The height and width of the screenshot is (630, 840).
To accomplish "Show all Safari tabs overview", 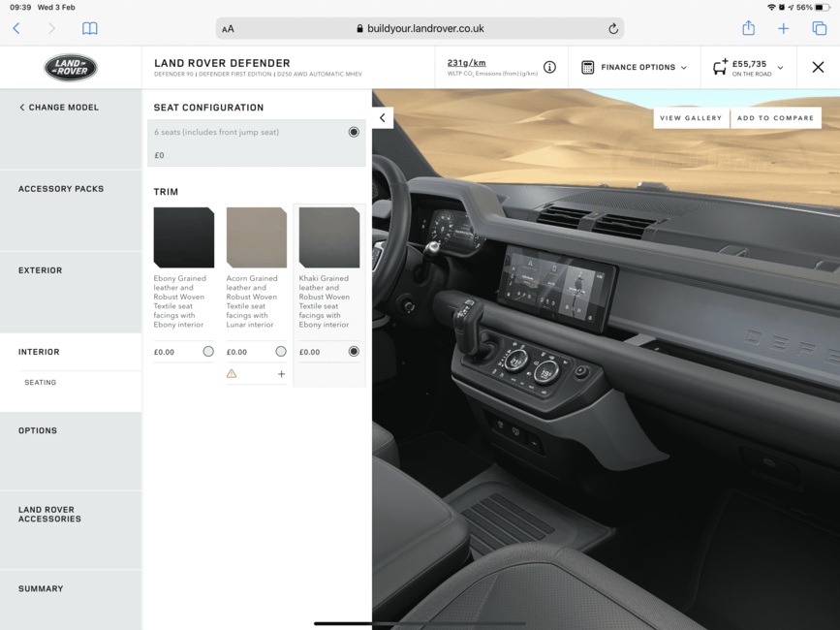I will point(819,28).
